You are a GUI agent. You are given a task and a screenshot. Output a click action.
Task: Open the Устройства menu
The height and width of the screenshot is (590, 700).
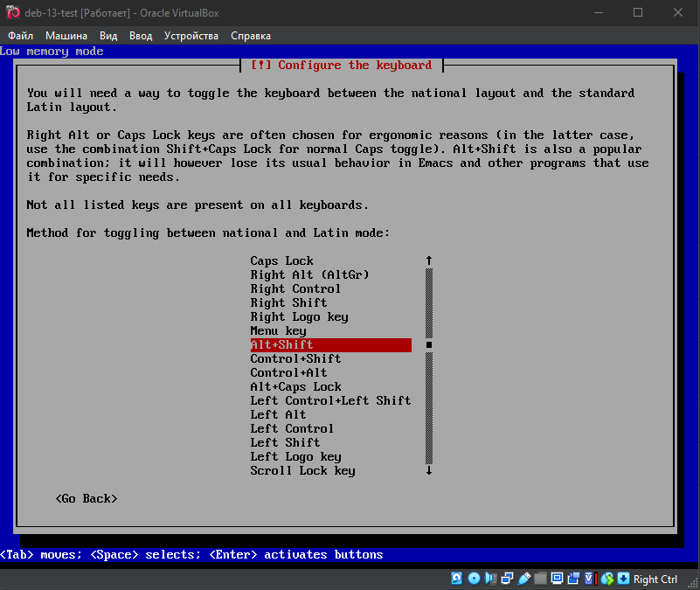[x=191, y=36]
